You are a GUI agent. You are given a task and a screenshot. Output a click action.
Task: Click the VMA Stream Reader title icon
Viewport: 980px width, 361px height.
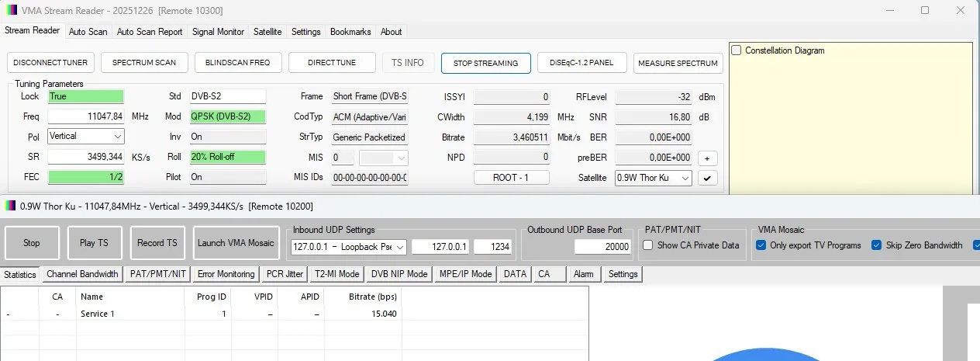pyautogui.click(x=10, y=10)
